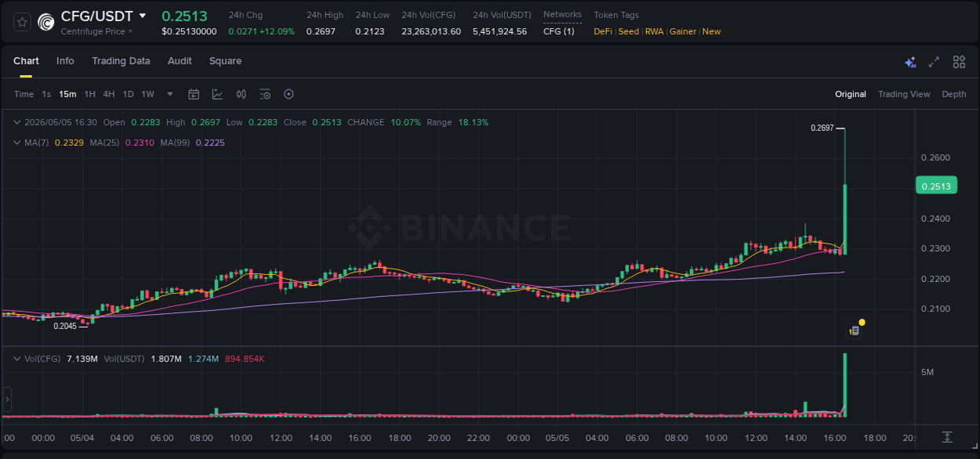Image resolution: width=980 pixels, height=459 pixels.
Task: Select the 4H interval
Action: pos(108,94)
